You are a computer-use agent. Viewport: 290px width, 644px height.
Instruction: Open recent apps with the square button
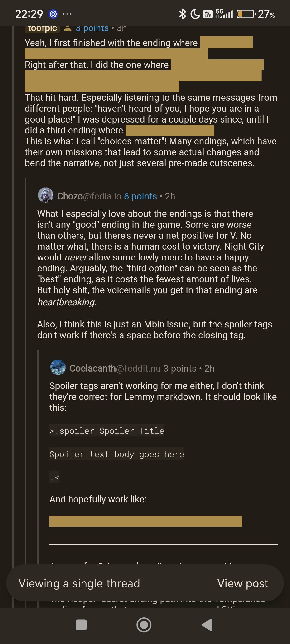click(81, 625)
